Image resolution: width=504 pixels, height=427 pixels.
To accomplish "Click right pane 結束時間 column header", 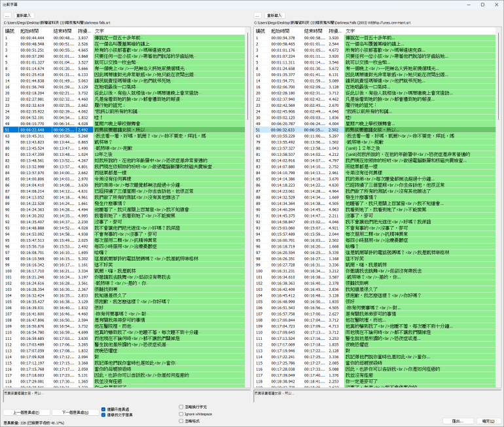I will pos(315,31).
